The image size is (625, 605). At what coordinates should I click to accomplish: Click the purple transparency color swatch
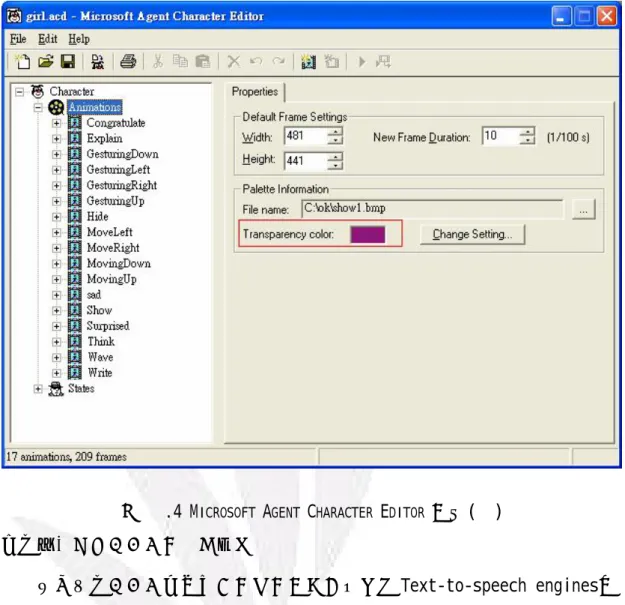[368, 234]
